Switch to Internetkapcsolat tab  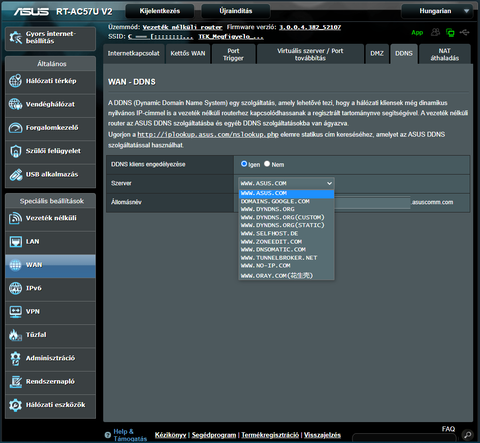(134, 54)
